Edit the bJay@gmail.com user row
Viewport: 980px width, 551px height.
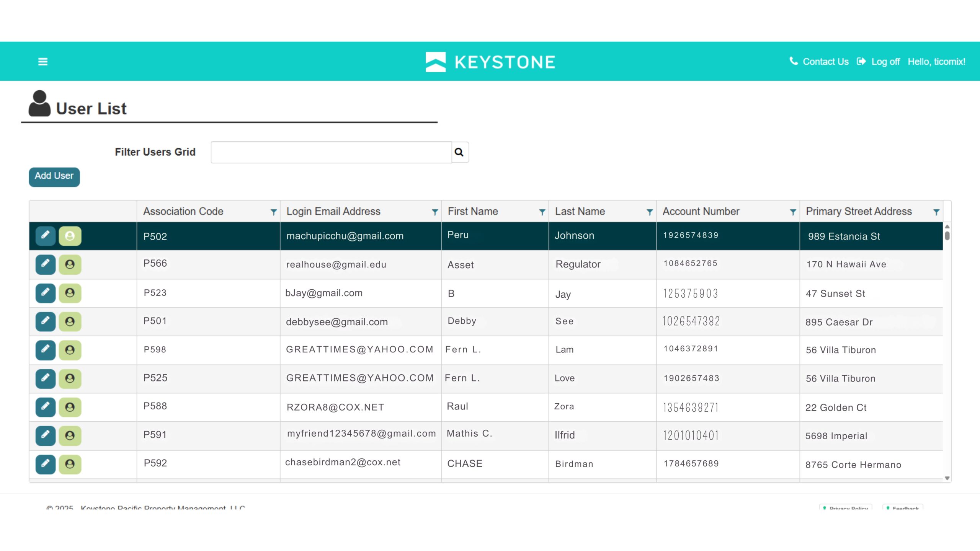(46, 293)
